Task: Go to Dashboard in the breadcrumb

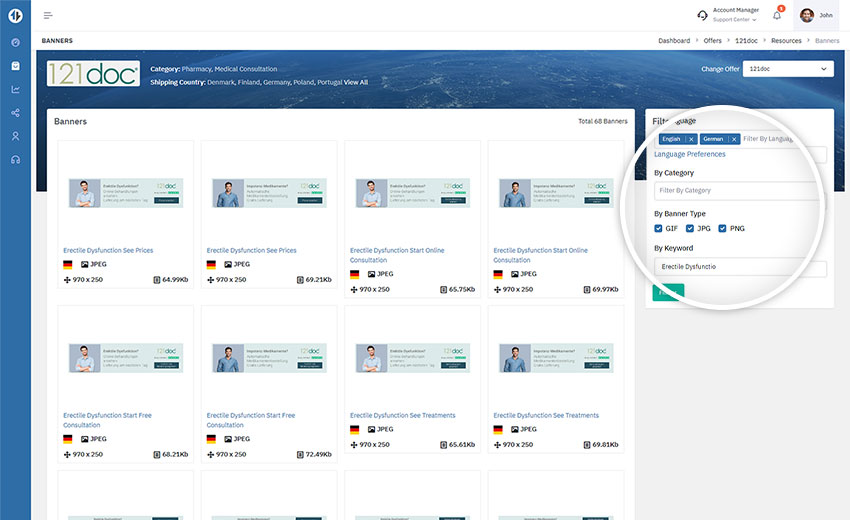Action: coord(674,41)
